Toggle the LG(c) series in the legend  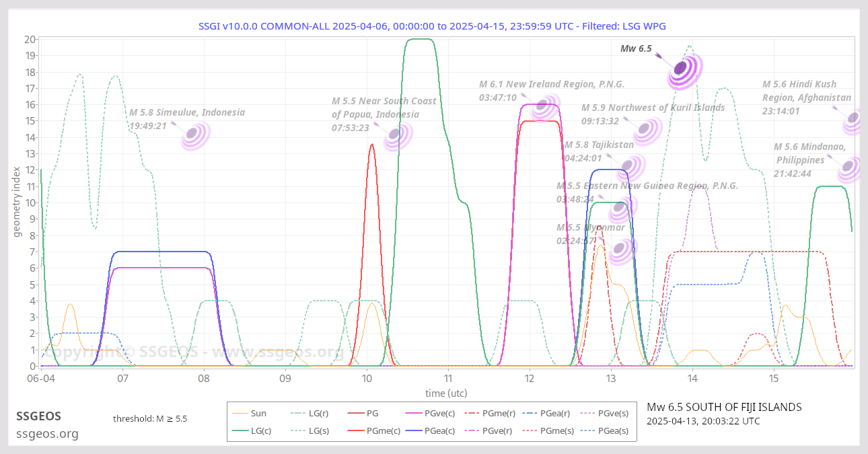252,430
